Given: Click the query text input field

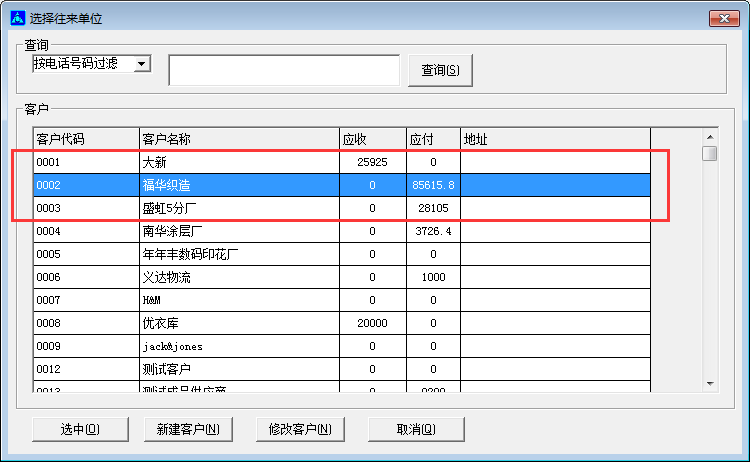Looking at the screenshot, I should [284, 70].
